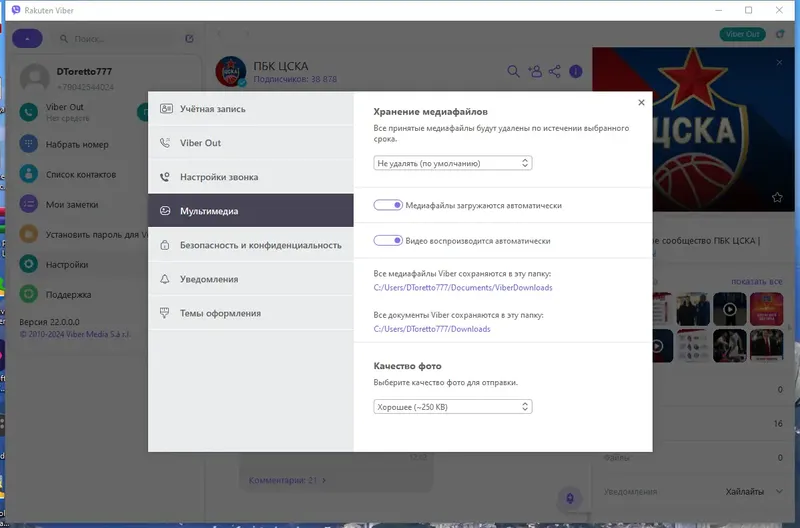Open the Downloads documents folder link

[432, 329]
